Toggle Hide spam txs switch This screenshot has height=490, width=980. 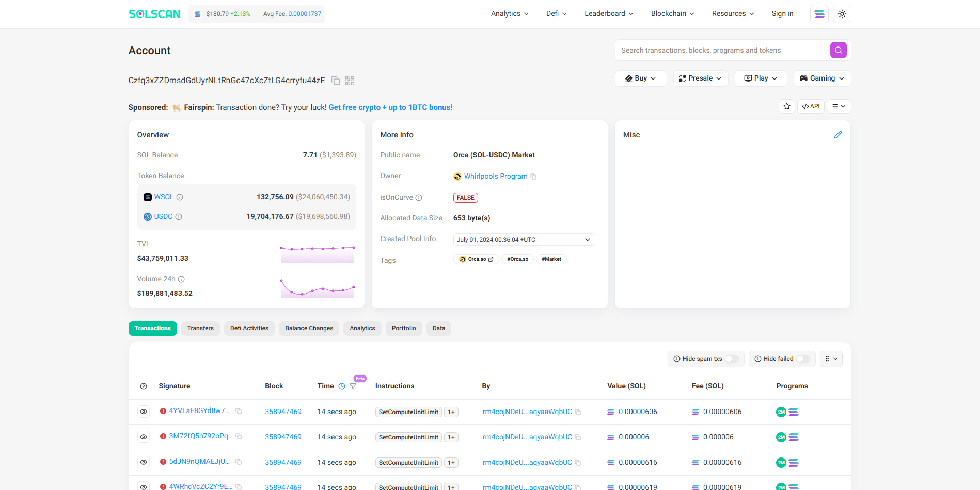731,359
